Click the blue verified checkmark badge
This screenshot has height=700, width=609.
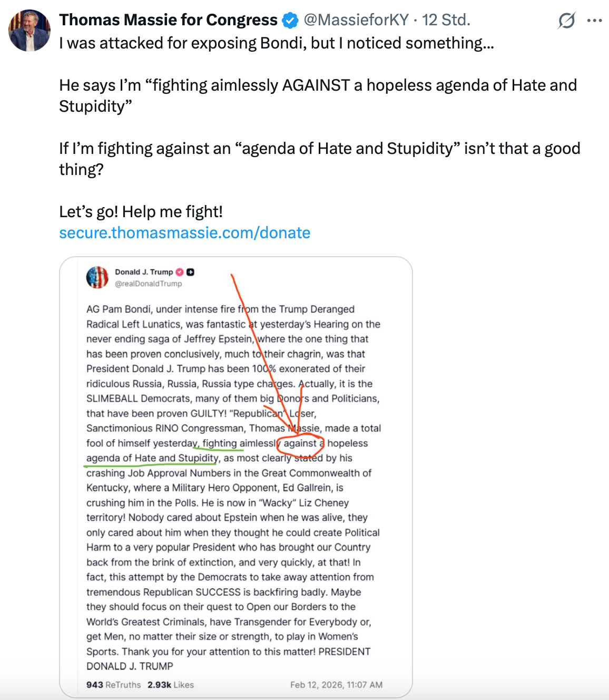pos(290,21)
